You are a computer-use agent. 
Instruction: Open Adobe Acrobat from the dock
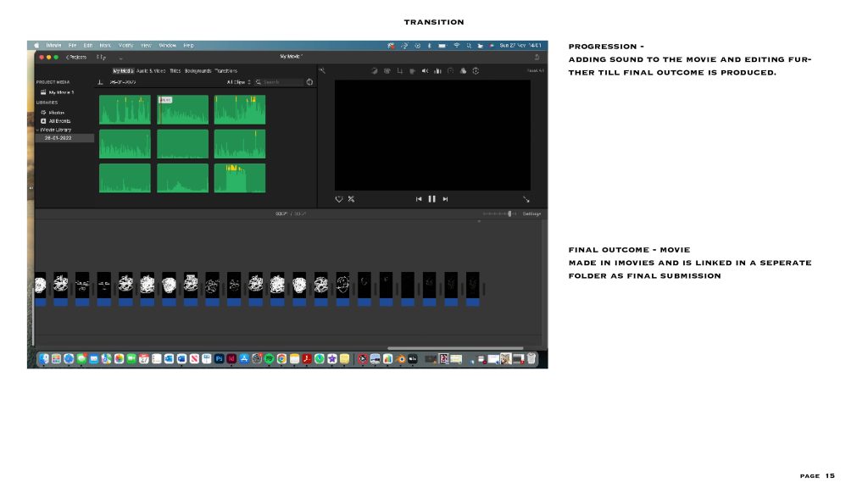[x=307, y=358]
